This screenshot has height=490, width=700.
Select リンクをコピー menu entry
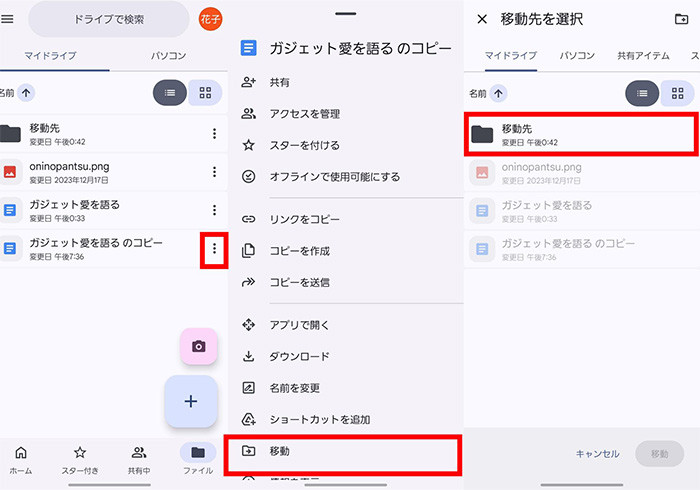coord(346,219)
